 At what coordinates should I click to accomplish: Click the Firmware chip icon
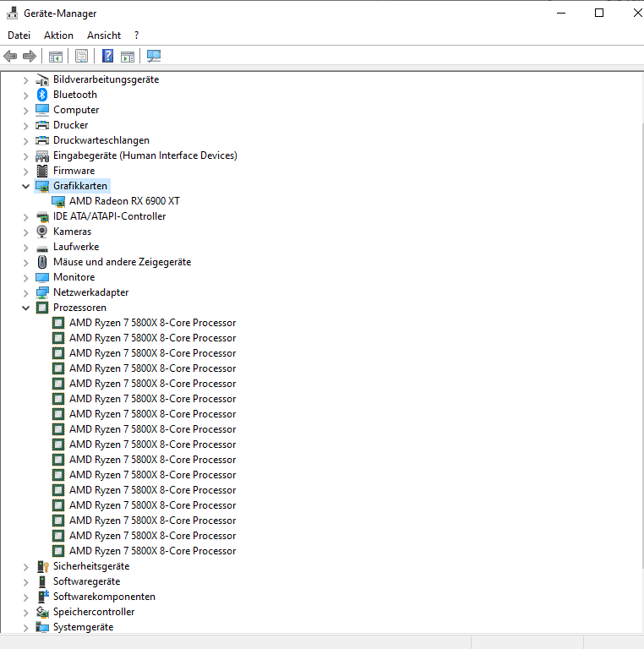tap(41, 171)
